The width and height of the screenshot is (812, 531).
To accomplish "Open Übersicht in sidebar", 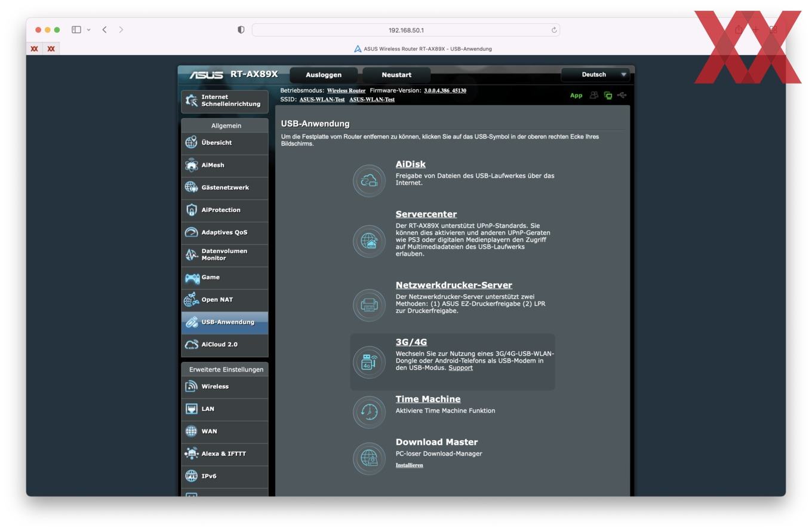I will coord(224,143).
